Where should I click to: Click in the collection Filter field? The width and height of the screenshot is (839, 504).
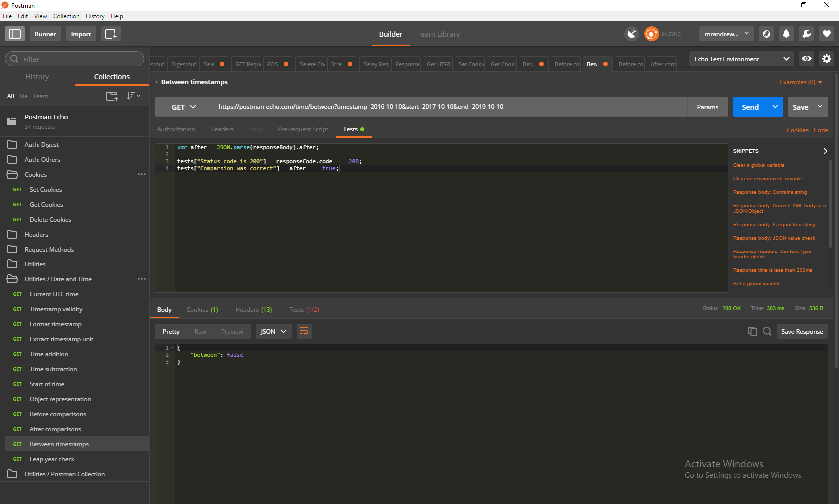click(75, 59)
